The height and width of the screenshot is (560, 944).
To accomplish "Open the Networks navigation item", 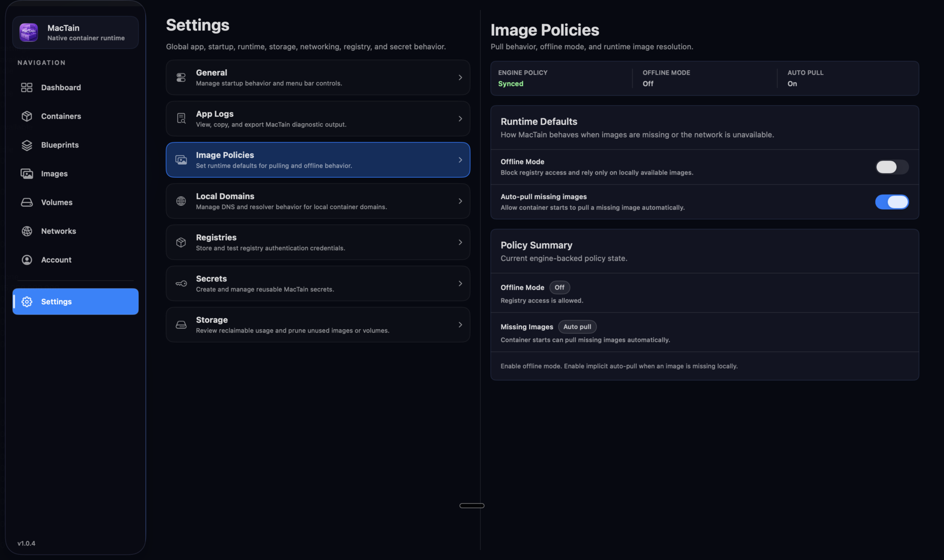I will pos(76,231).
